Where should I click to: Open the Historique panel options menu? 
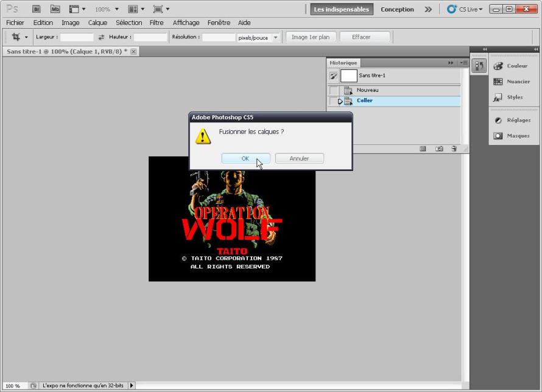click(x=463, y=63)
